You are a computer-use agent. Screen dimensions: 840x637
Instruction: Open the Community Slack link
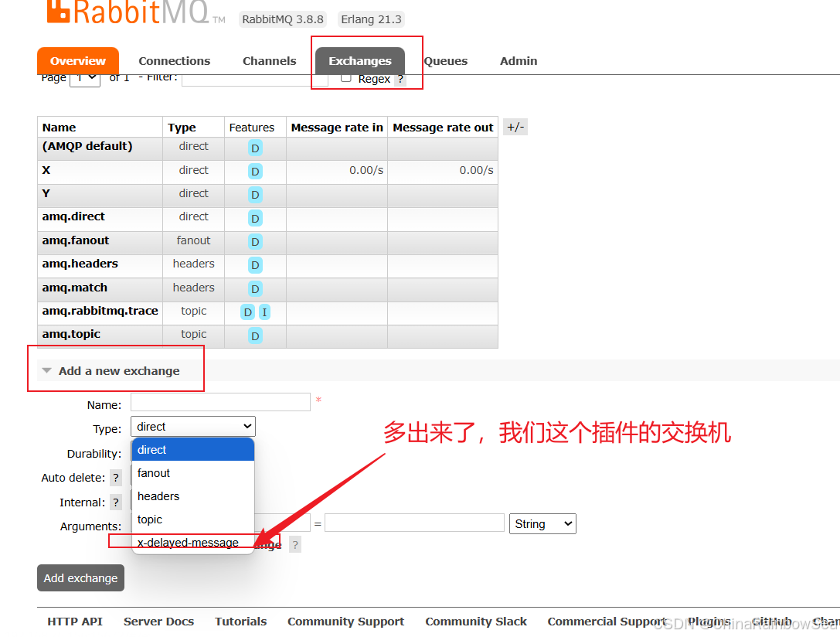point(476,622)
